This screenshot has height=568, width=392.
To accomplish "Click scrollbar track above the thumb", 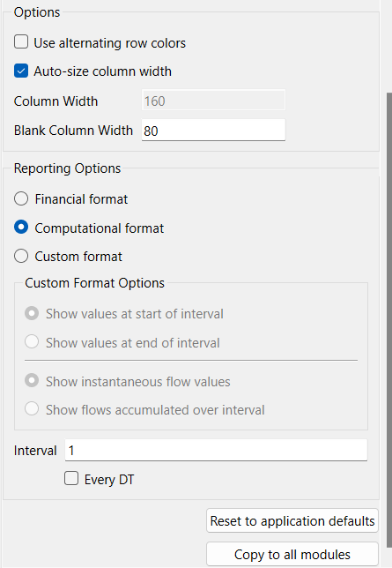I will (389, 47).
